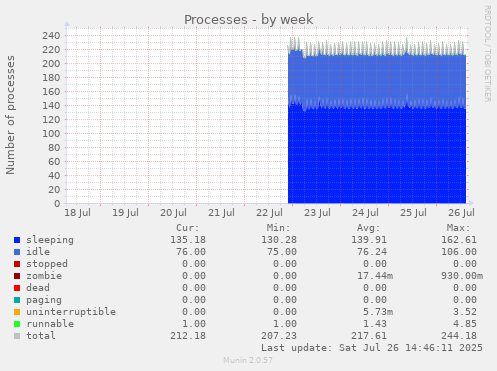
Task: Select total average value 217.61
Action: point(369,336)
